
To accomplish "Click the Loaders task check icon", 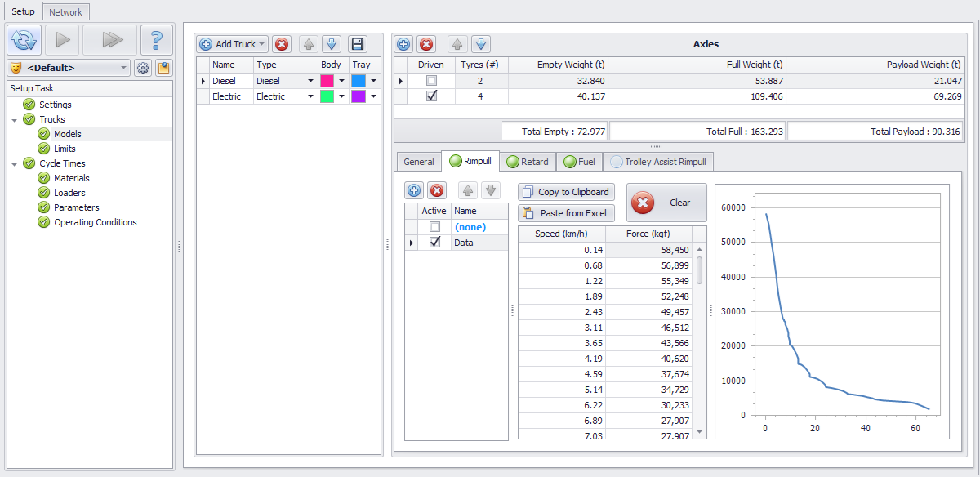I will [x=44, y=193].
